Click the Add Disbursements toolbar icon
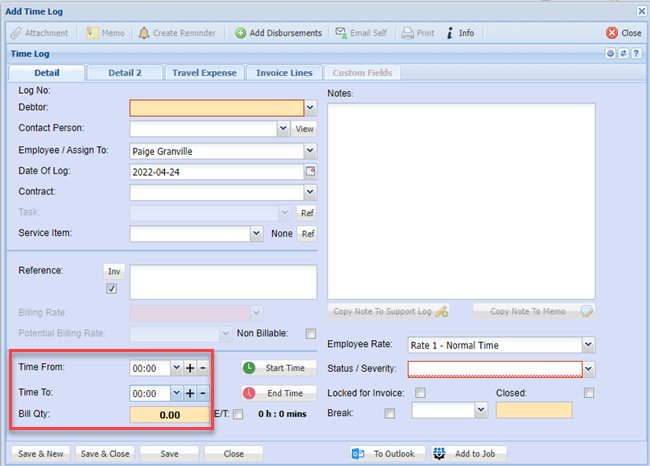The image size is (650, 466). (241, 33)
